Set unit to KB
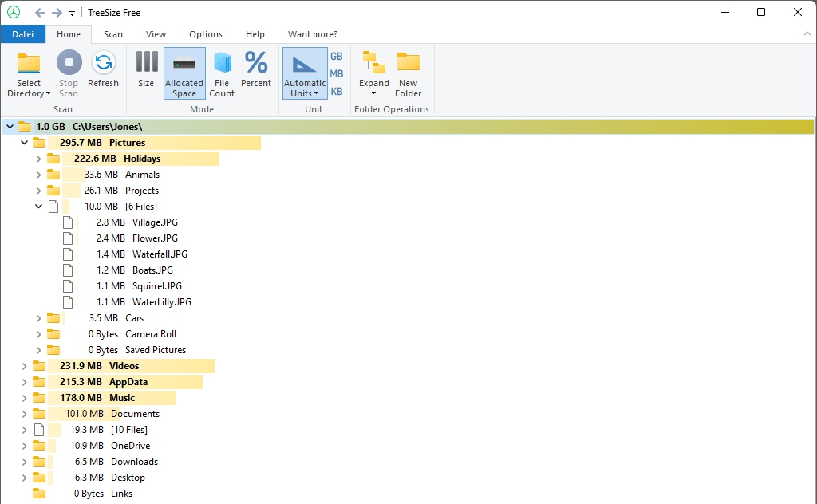 [337, 92]
